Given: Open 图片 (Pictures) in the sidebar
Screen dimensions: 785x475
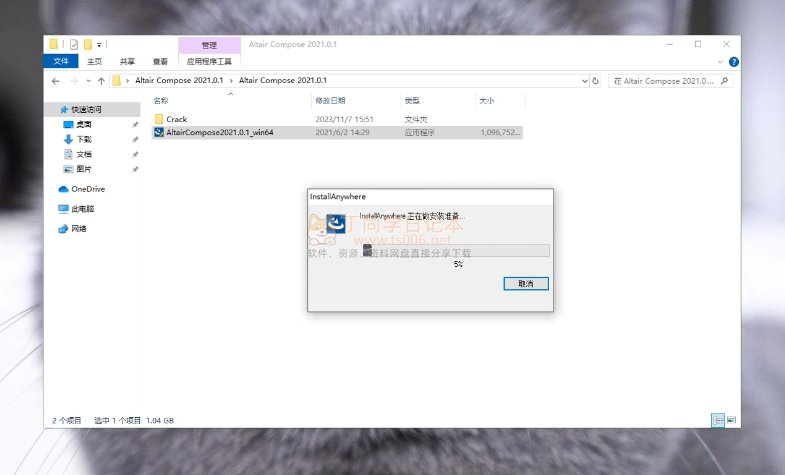Looking at the screenshot, I should click(84, 169).
